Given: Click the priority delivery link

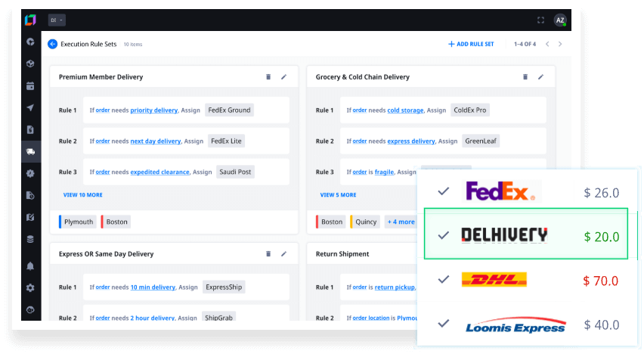Looking at the screenshot, I should click(x=154, y=110).
